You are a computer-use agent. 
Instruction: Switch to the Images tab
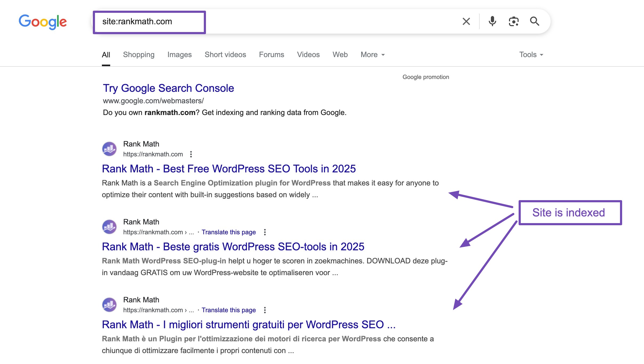tap(180, 55)
